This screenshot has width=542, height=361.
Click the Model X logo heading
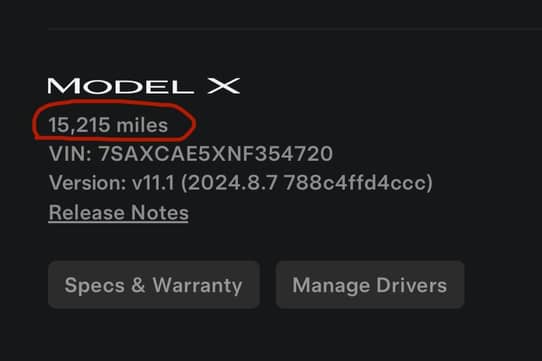(144, 86)
